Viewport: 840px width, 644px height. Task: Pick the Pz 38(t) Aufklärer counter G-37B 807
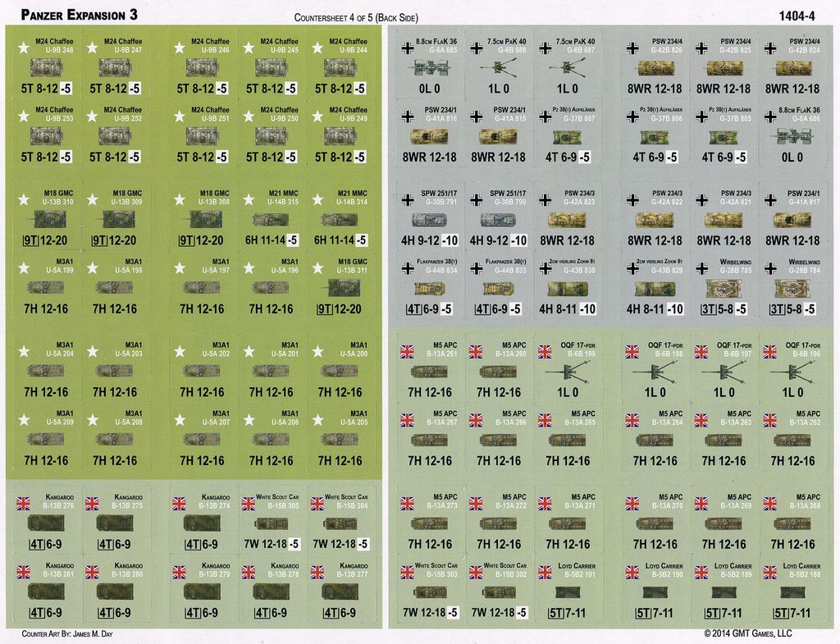(x=568, y=135)
